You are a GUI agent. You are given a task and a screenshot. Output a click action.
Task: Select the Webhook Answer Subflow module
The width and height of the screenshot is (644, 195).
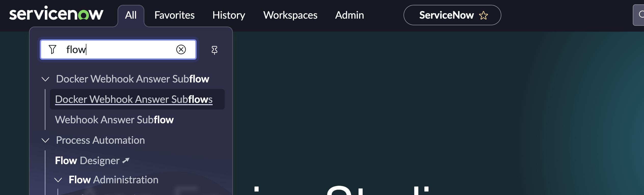114,120
